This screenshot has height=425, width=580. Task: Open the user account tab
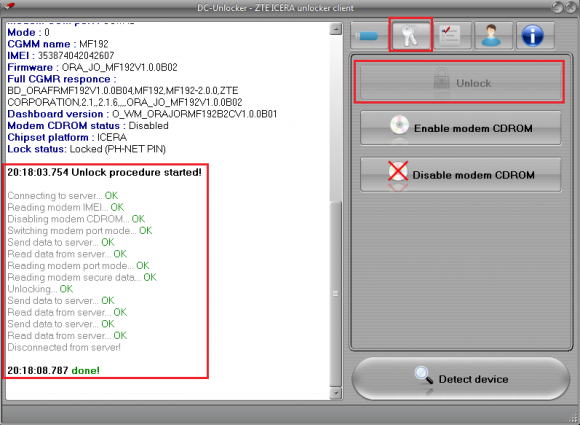[492, 36]
